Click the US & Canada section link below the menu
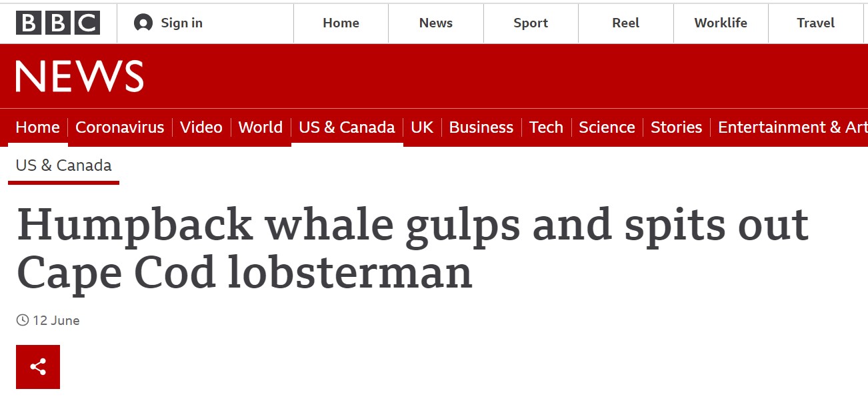This screenshot has width=868, height=401. point(64,165)
